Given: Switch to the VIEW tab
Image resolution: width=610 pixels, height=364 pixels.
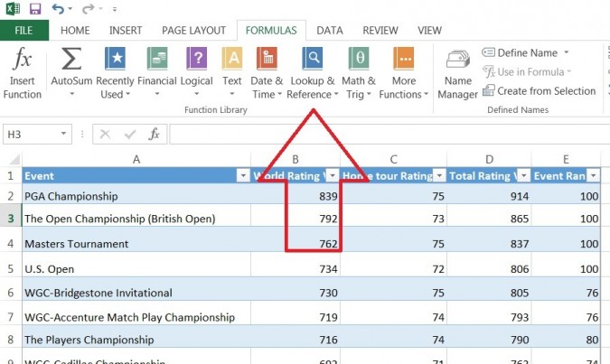Looking at the screenshot, I should 429,31.
